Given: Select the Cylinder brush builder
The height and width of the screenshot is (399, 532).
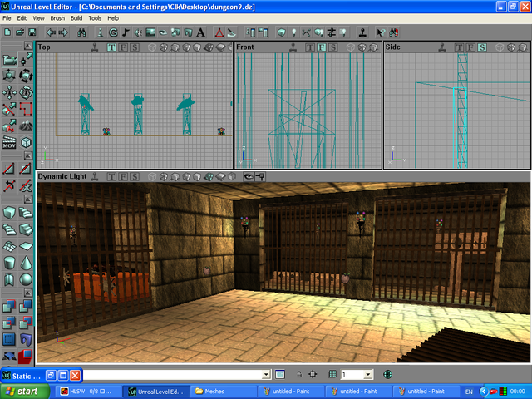Looking at the screenshot, I should tap(9, 263).
